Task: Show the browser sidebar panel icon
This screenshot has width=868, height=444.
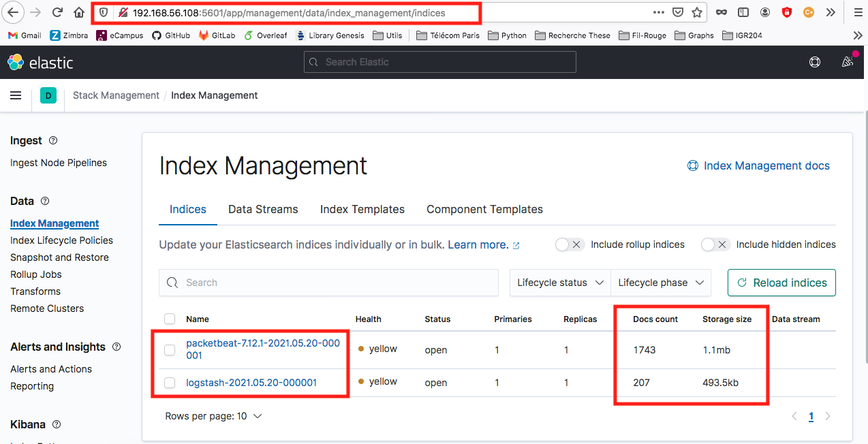Action: coord(743,12)
